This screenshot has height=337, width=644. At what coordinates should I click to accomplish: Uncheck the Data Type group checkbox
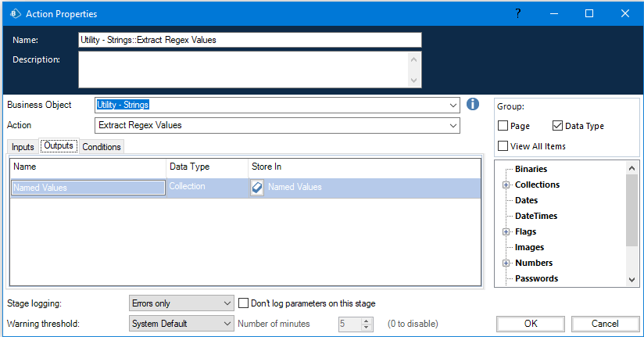557,126
